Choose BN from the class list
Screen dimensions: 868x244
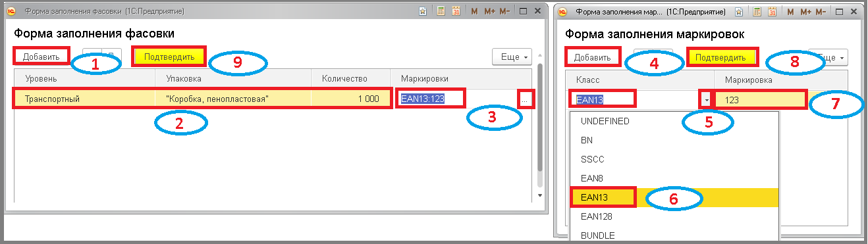coord(674,140)
